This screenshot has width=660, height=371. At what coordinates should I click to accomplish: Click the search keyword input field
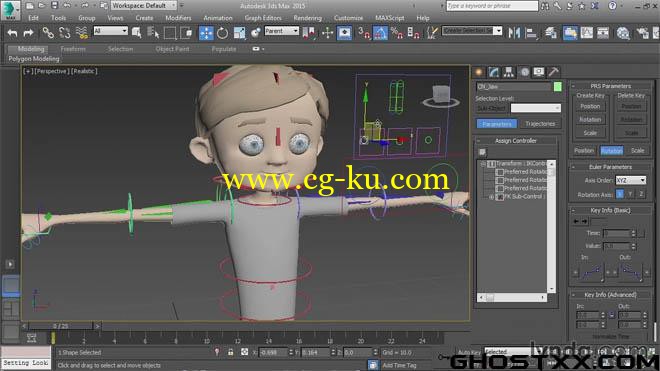pos(492,6)
